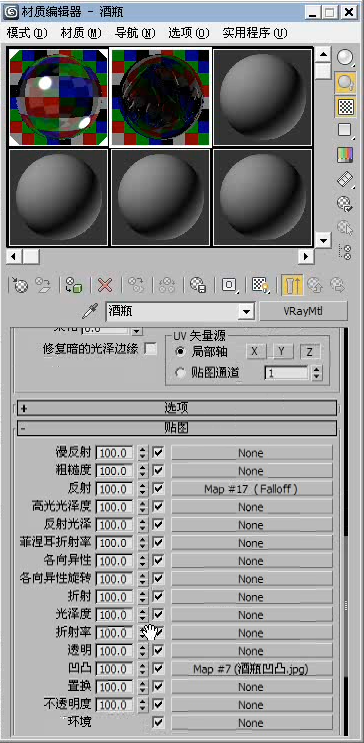Open the 选项(O) menu
Viewport: 364px width, 743px height.
[x=189, y=33]
